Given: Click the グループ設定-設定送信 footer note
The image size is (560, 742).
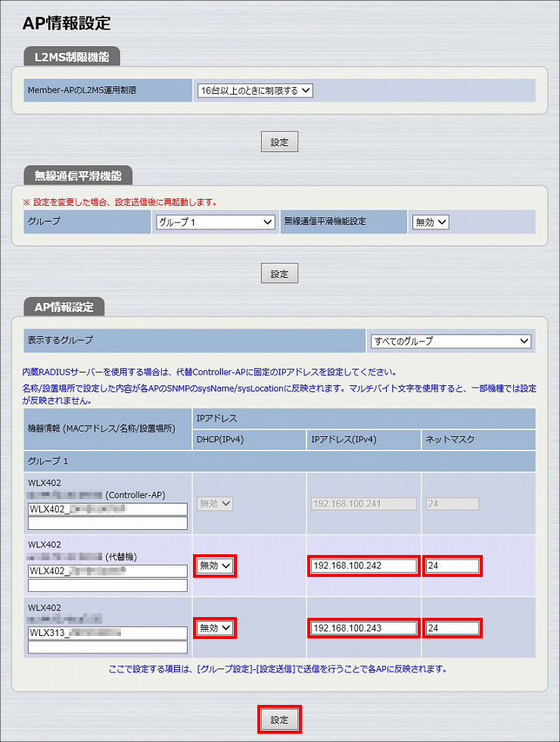Looking at the screenshot, I should coord(278,669).
